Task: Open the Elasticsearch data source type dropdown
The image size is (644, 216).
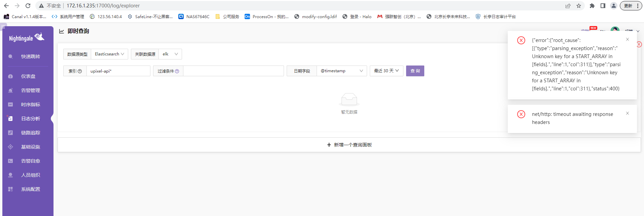Action: tap(109, 54)
